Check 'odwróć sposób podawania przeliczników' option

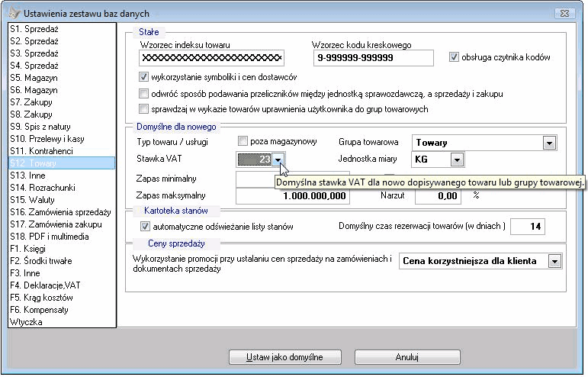click(x=143, y=93)
